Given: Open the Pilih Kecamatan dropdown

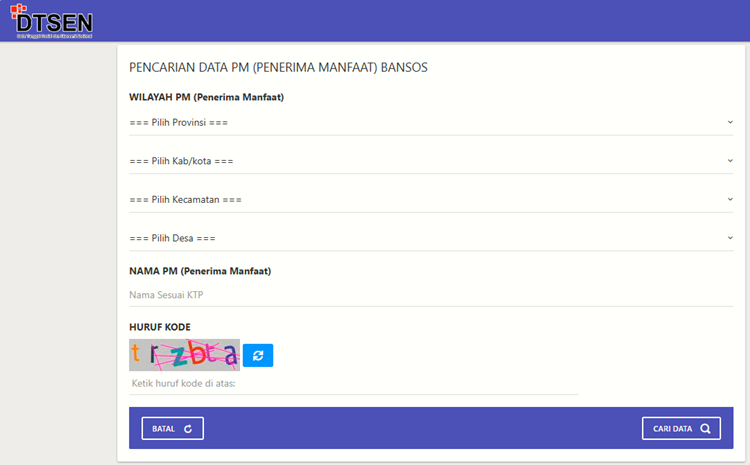Looking at the screenshot, I should [x=430, y=199].
